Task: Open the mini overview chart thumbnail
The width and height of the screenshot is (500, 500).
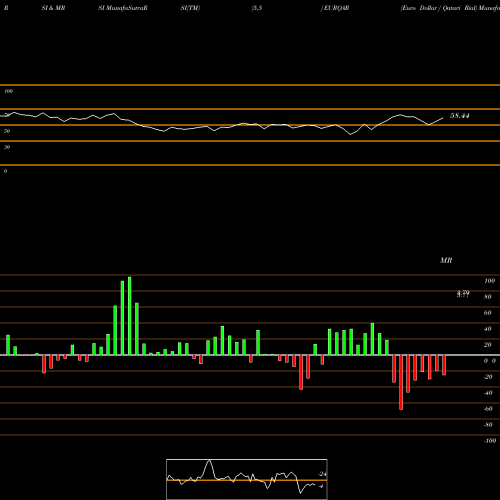Action: click(x=247, y=479)
